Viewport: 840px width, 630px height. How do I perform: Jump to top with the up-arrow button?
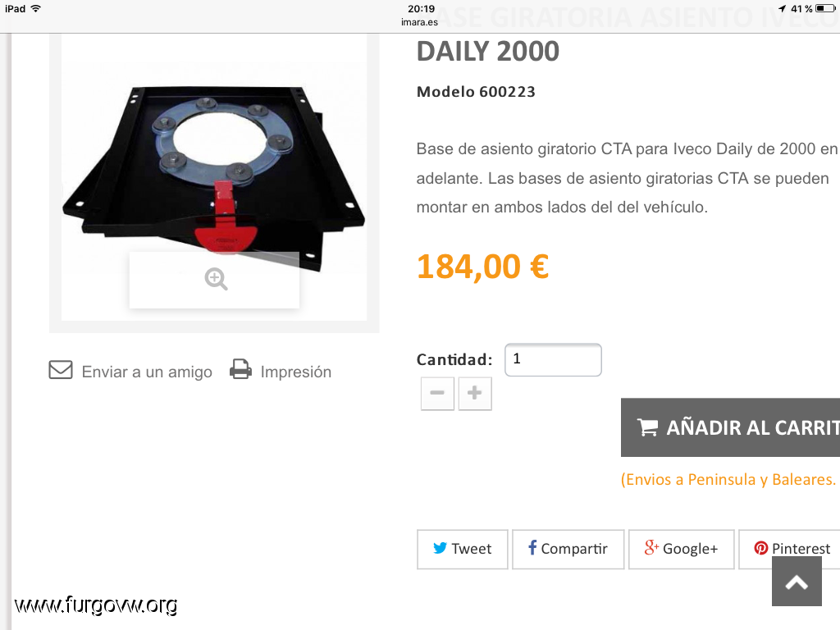coord(797,582)
